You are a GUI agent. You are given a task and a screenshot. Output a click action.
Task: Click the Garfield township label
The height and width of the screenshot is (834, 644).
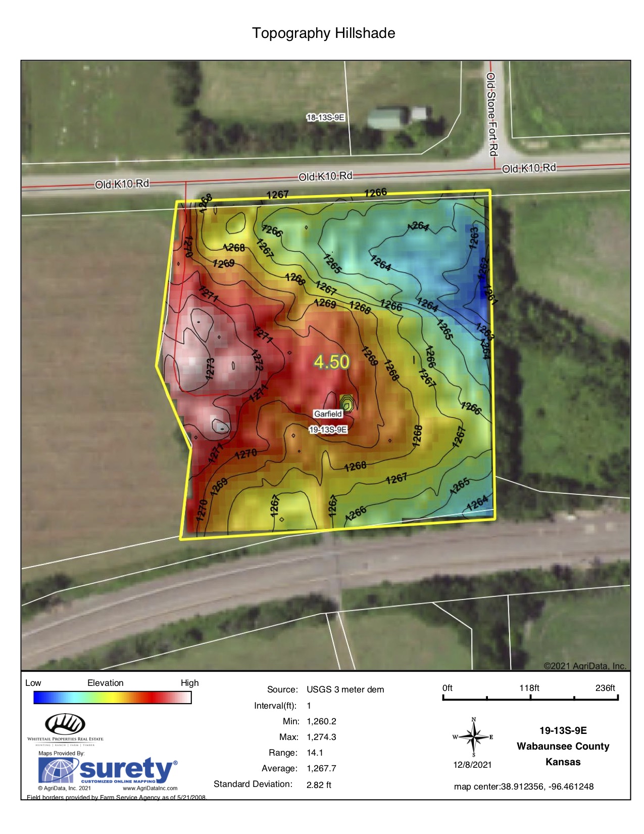coord(328,414)
